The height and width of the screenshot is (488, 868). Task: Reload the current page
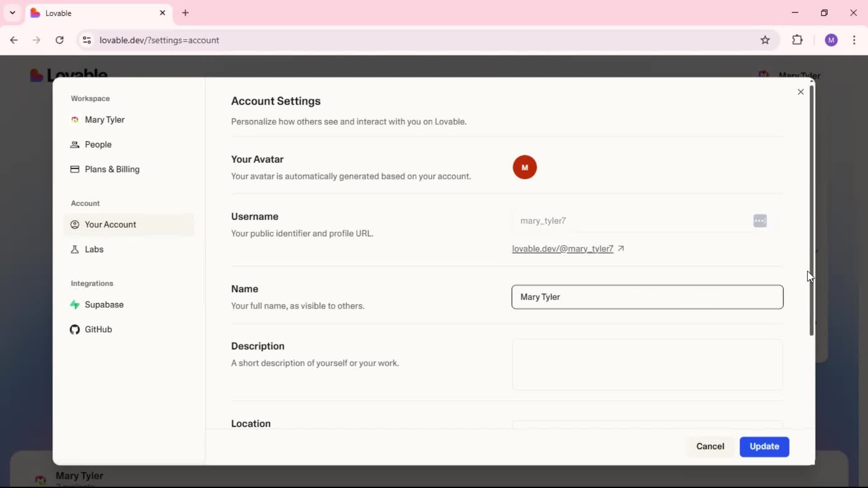coord(59,40)
